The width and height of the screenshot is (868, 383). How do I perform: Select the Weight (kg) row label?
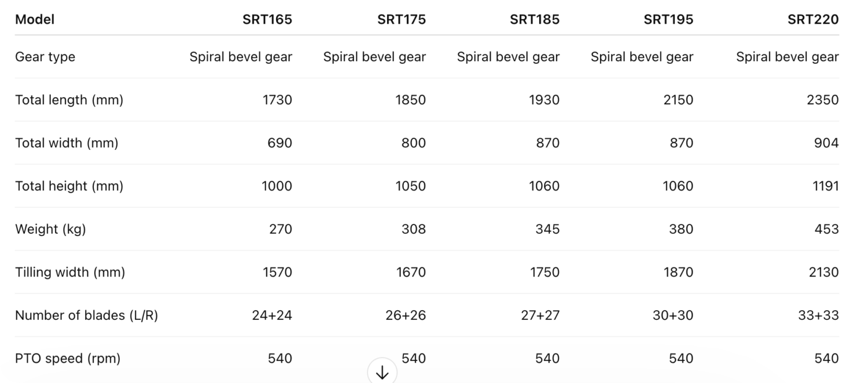[x=50, y=229]
